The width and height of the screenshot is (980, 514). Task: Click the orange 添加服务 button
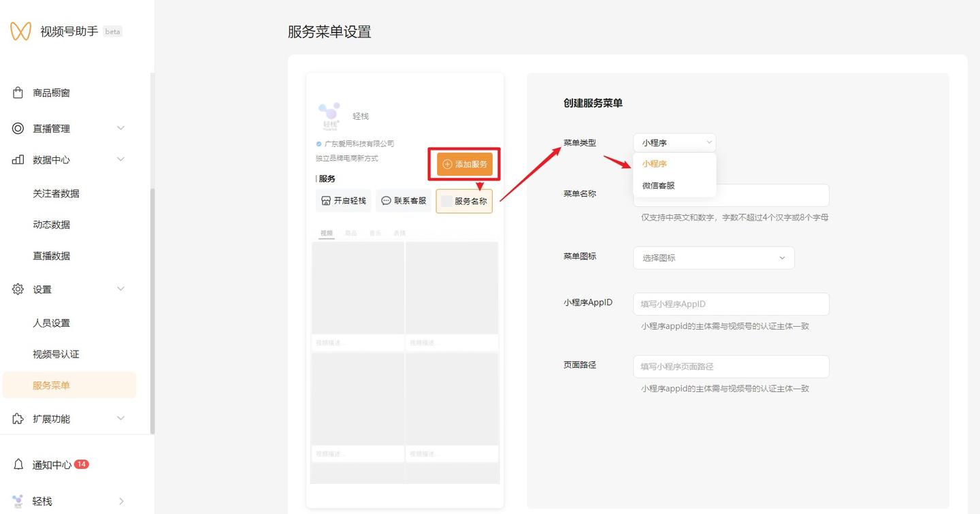click(x=465, y=164)
